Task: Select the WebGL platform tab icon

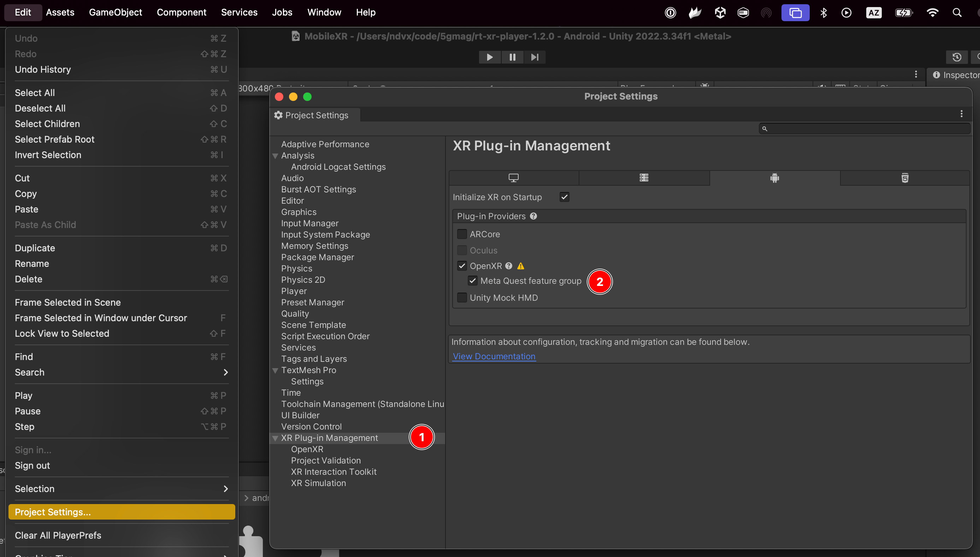Action: tap(905, 178)
